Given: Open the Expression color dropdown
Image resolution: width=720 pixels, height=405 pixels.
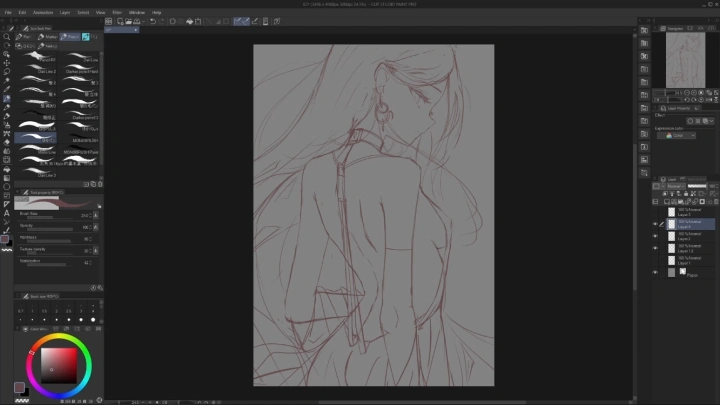Looking at the screenshot, I should click(680, 135).
